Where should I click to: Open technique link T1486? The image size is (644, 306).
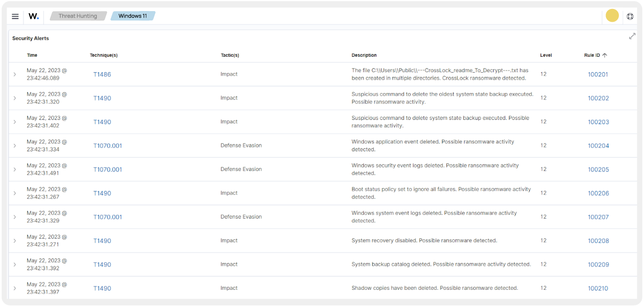click(x=102, y=74)
